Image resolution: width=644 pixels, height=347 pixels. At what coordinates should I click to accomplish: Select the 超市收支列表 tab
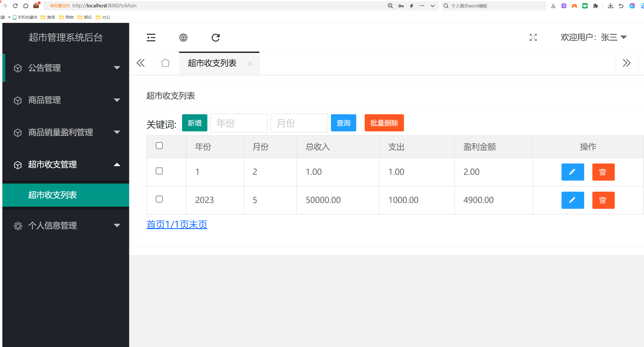coord(212,63)
